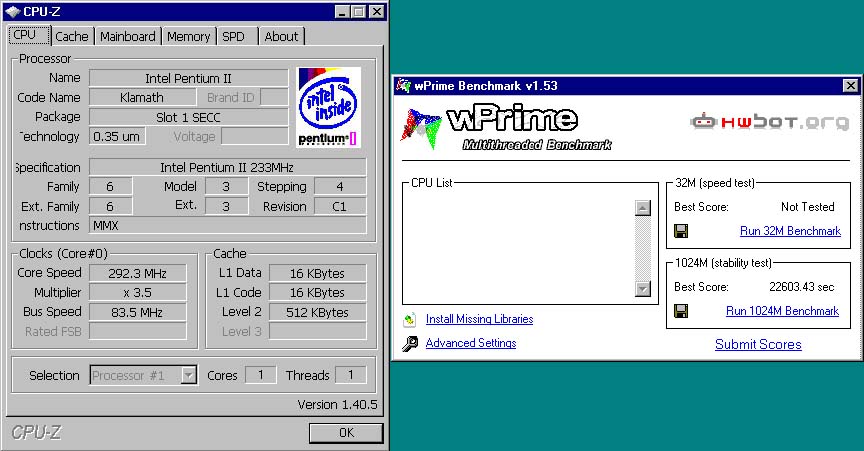Click the Advanced Settings wrench icon
Image resolution: width=864 pixels, height=451 pixels.
[409, 343]
